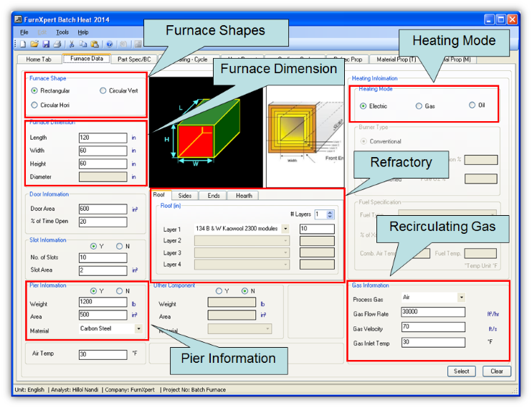This screenshot has height=408, width=532.
Task: Click the % of Time Open field
Action: pos(103,222)
